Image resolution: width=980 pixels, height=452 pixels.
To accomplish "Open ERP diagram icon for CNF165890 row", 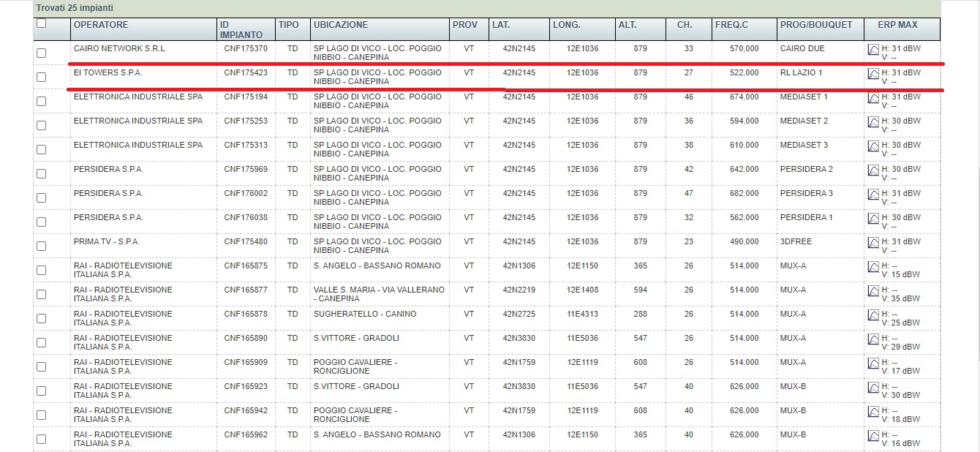I will (873, 339).
